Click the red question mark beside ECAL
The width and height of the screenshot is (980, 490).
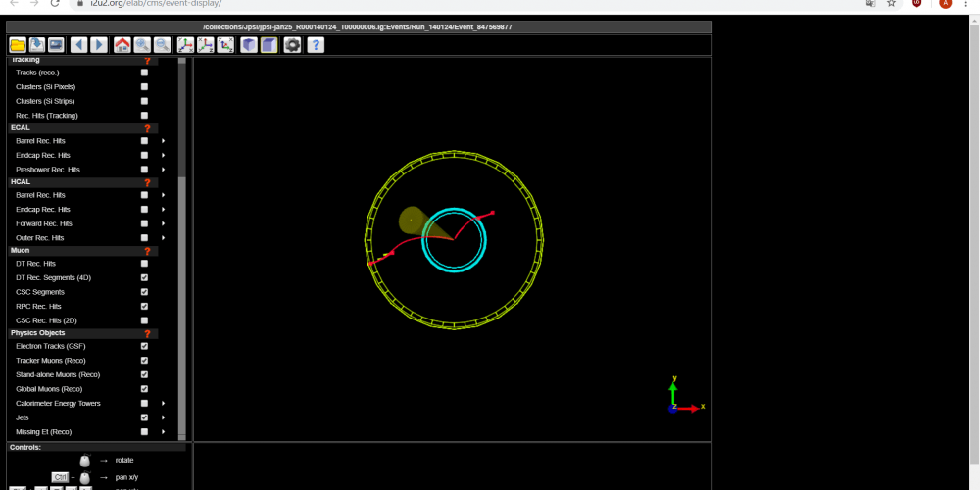tap(147, 128)
